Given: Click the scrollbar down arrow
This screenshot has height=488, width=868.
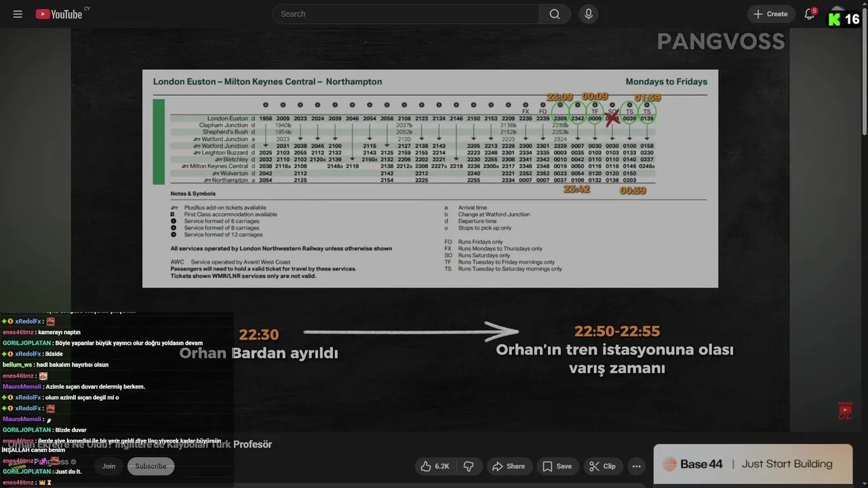Looking at the screenshot, I should pos(864,484).
